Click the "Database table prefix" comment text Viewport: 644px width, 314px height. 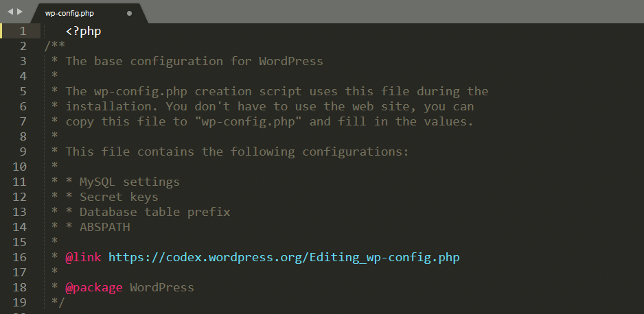pos(154,213)
